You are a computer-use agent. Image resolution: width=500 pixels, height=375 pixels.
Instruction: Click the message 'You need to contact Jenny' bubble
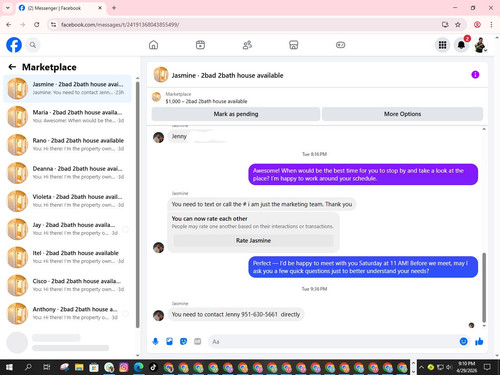pyautogui.click(x=236, y=314)
